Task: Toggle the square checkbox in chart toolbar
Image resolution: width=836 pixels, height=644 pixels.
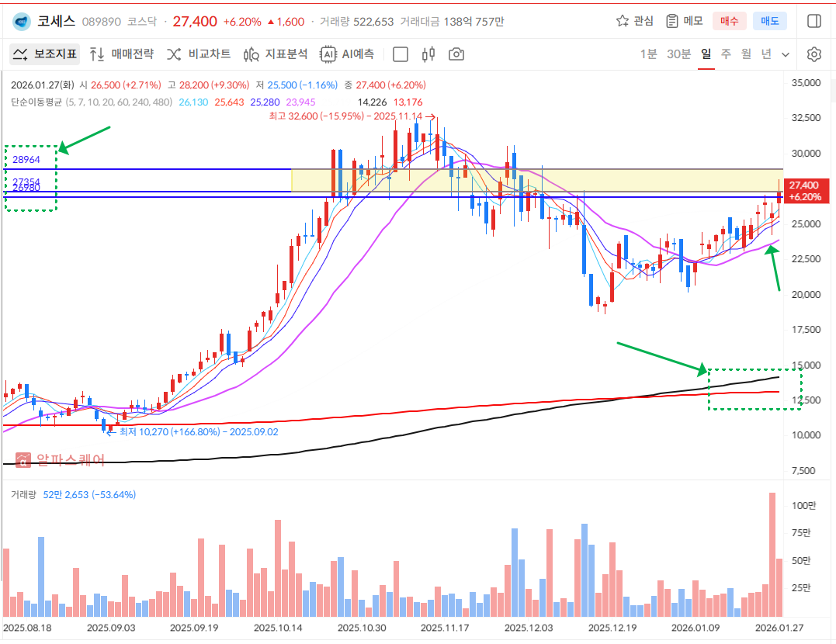Action: 401,54
